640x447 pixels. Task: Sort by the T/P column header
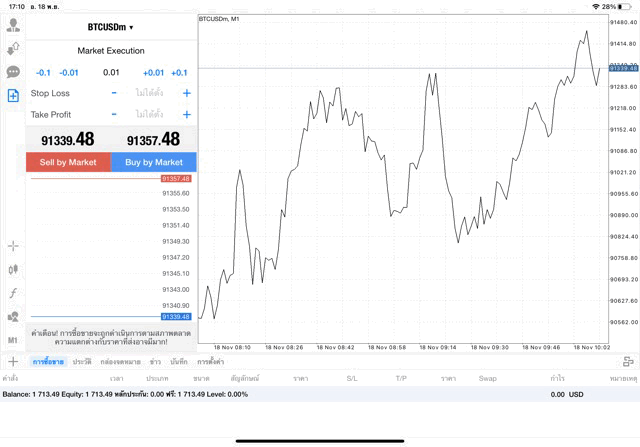[x=401, y=378]
